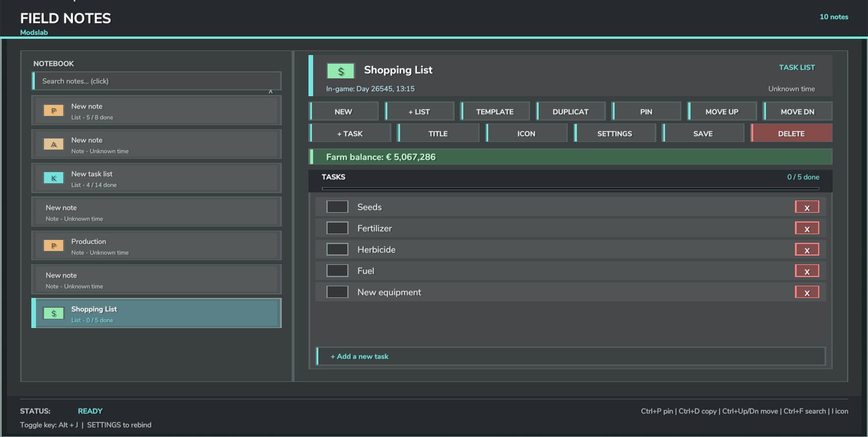Open the TEMPLATE option
Image resolution: width=868 pixels, height=437 pixels.
coord(495,111)
